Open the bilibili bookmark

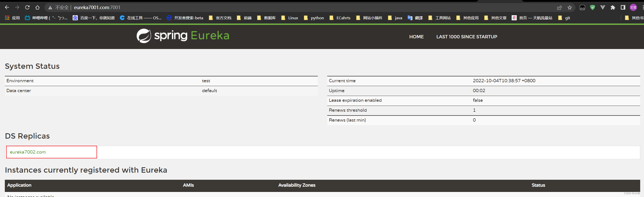point(46,18)
